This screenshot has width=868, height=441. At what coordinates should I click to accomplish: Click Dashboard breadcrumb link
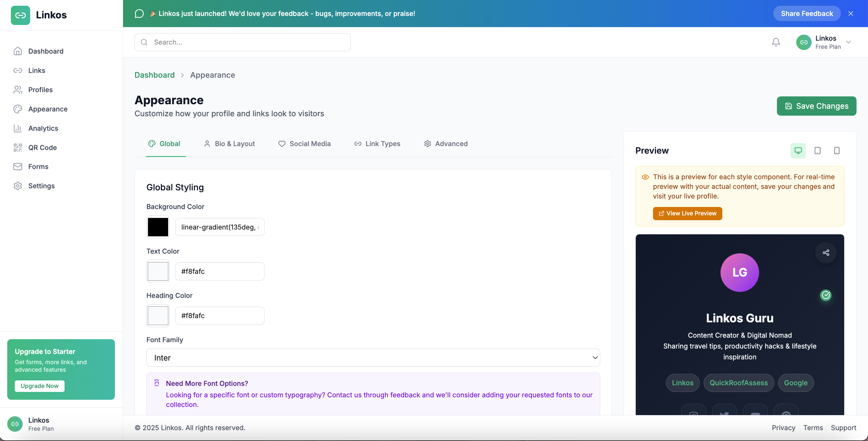click(154, 75)
